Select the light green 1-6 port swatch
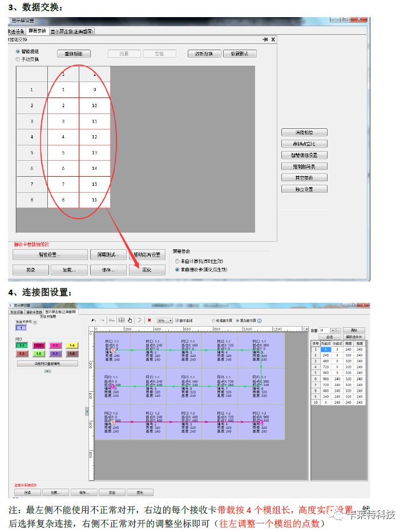 tap(39, 354)
